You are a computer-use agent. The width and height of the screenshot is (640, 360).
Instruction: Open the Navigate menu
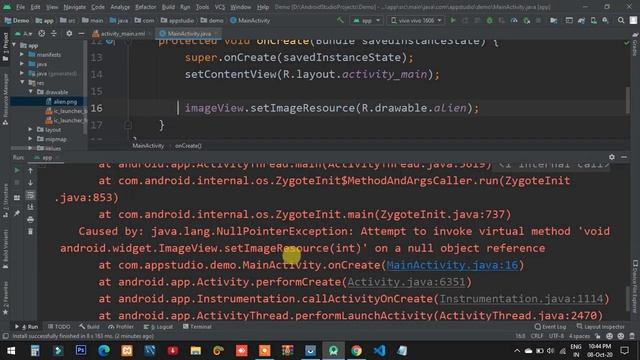(75, 7)
